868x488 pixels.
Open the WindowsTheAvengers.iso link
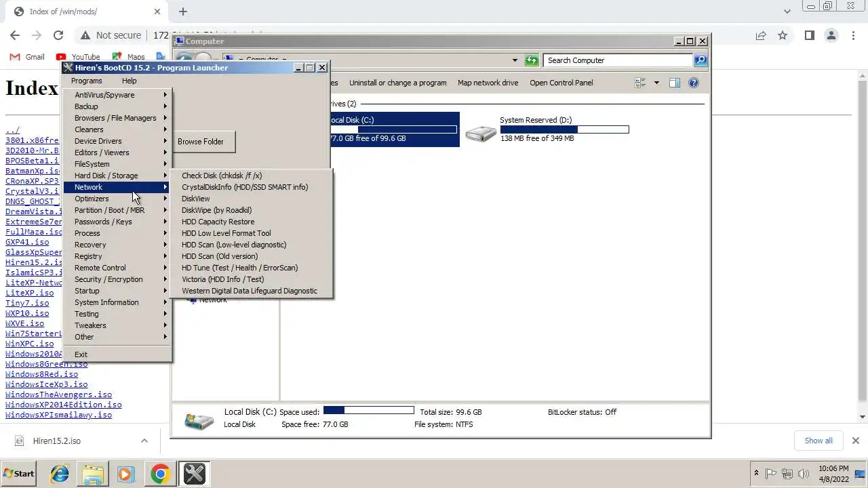58,394
